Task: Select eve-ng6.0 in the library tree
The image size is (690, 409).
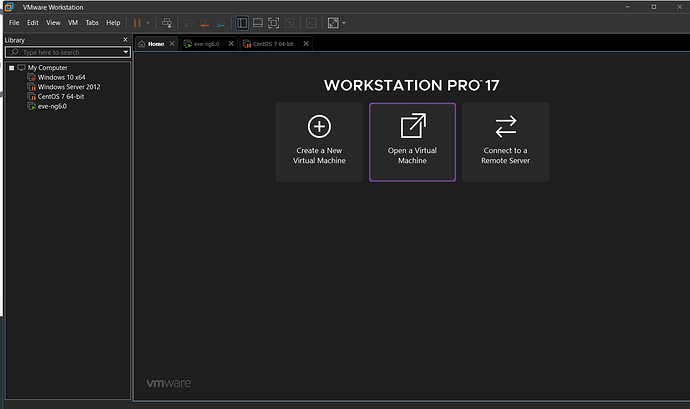Action: (52, 107)
